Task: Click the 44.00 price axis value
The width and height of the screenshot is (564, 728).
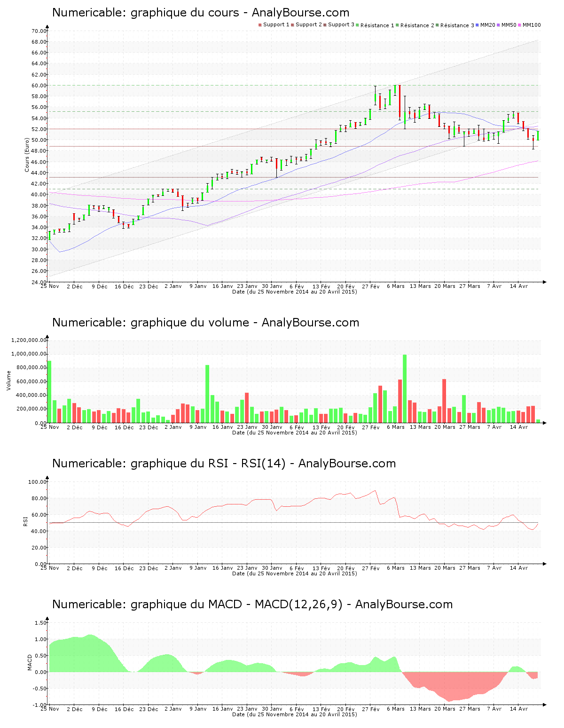Action: tap(39, 173)
